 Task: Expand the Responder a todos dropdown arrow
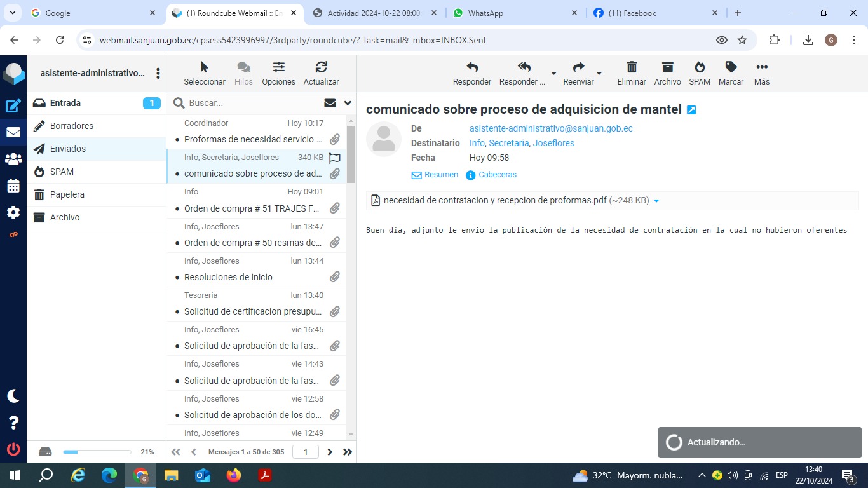pyautogui.click(x=553, y=74)
